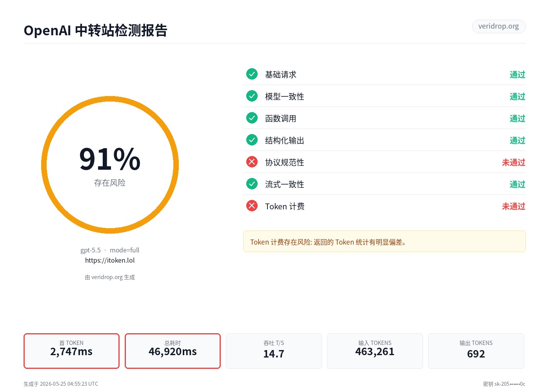This screenshot has height=392, width=549.
Task: Select the 吞吐 T/S 14.7 card
Action: coord(274,351)
